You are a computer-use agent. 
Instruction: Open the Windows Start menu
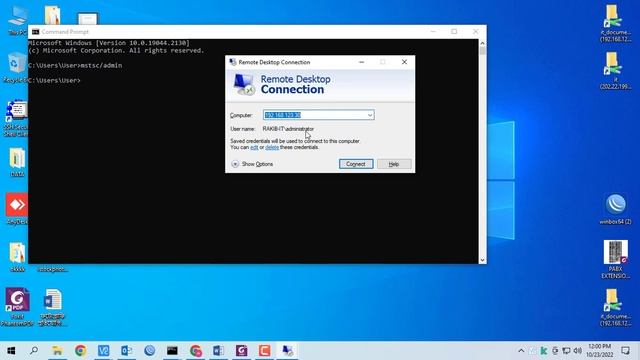[11, 351]
